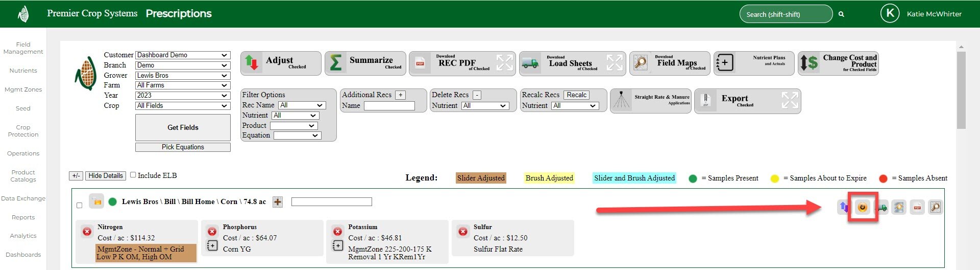This screenshot has height=270, width=980.
Task: Delete the Nitrogen rec with red X
Action: [87, 232]
